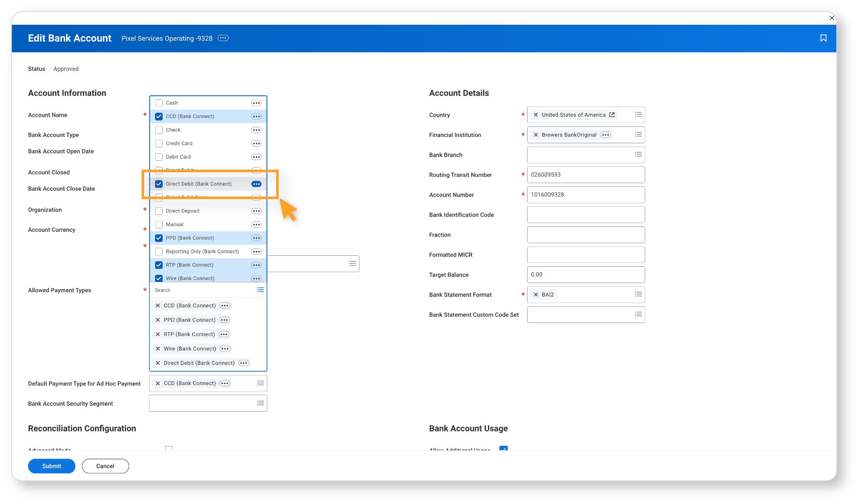The width and height of the screenshot is (860, 504).
Task: Uncheck the PPD (Bank Connect) checkbox
Action: (159, 238)
